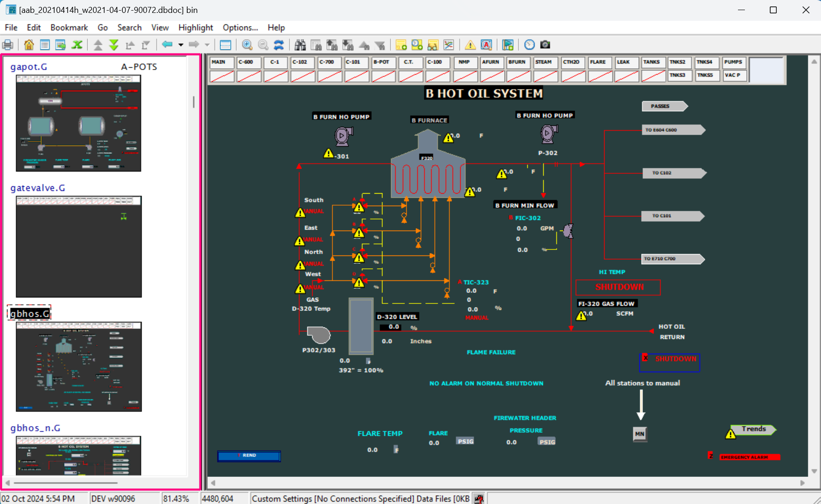The image size is (821, 504).
Task: Click the B furnace F320 symbol
Action: [x=428, y=164]
